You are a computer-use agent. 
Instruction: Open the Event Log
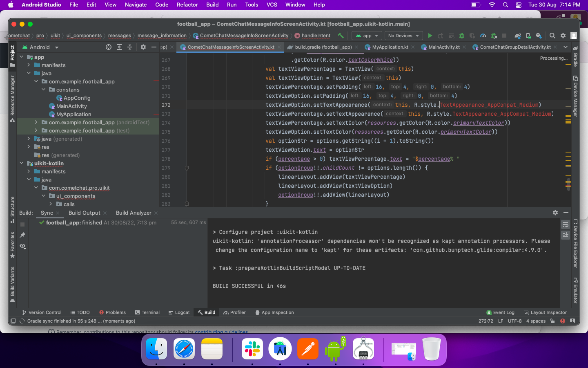[x=504, y=312]
